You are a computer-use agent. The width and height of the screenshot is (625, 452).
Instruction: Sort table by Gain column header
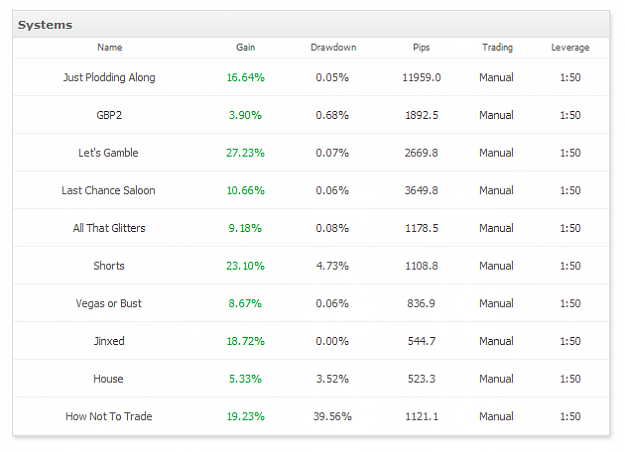click(246, 47)
